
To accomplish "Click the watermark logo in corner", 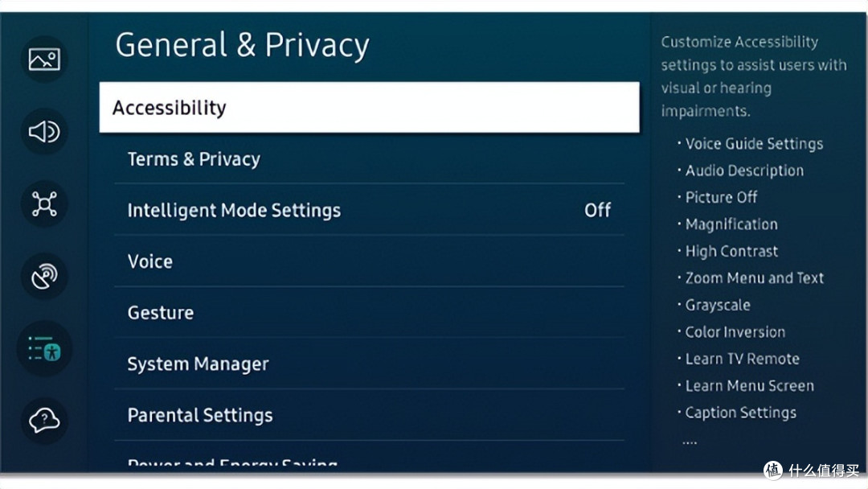I will click(812, 471).
